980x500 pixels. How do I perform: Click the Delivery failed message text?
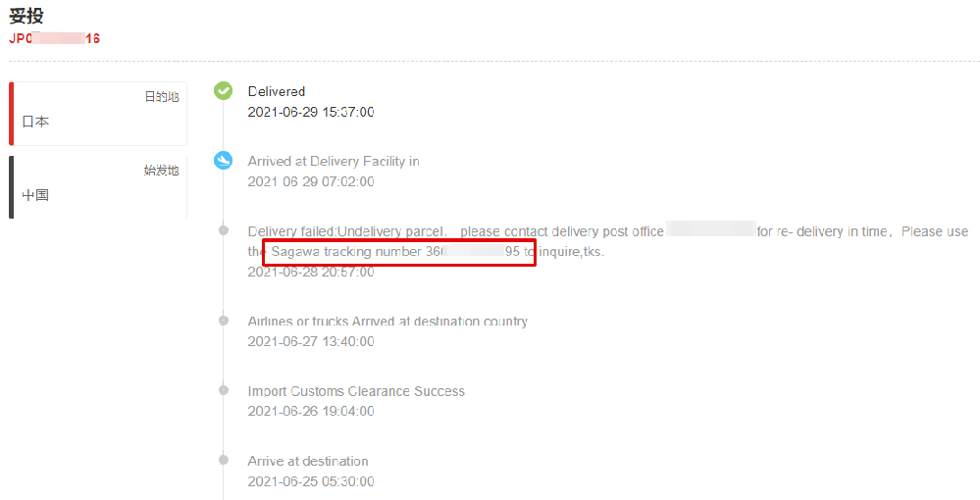tap(607, 241)
